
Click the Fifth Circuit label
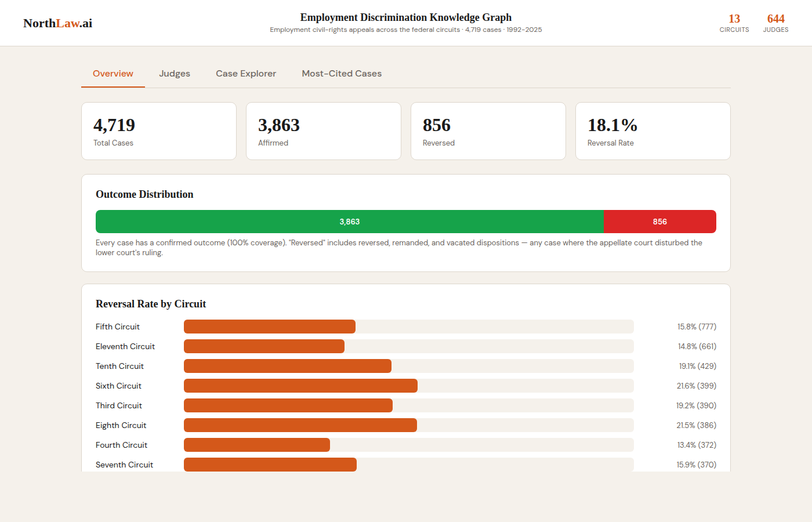pos(118,327)
